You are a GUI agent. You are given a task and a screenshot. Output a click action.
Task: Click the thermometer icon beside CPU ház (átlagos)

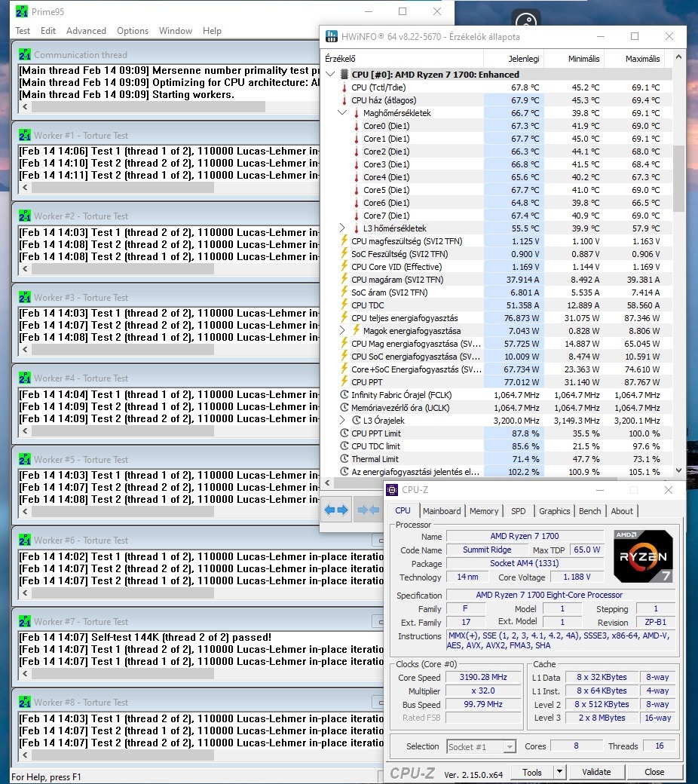click(344, 100)
